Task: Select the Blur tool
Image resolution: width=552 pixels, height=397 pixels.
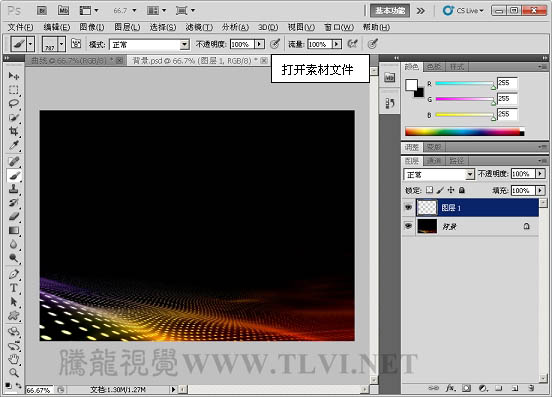Action: click(14, 244)
